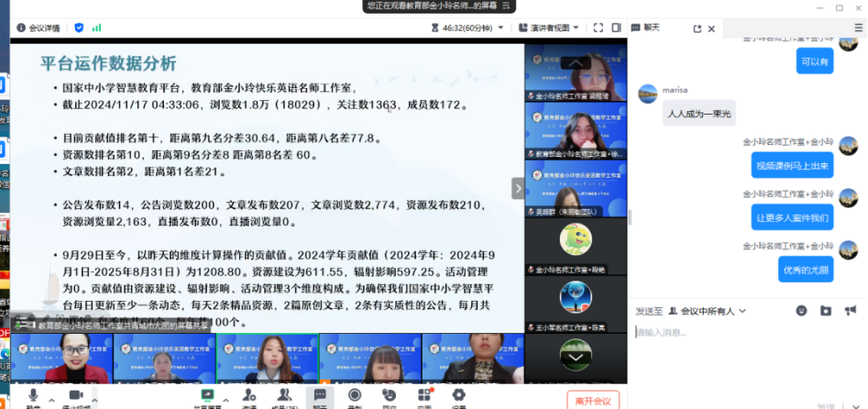Image resolution: width=868 pixels, height=409 pixels.
Task: Open emoji picker in chat input
Action: (x=801, y=310)
